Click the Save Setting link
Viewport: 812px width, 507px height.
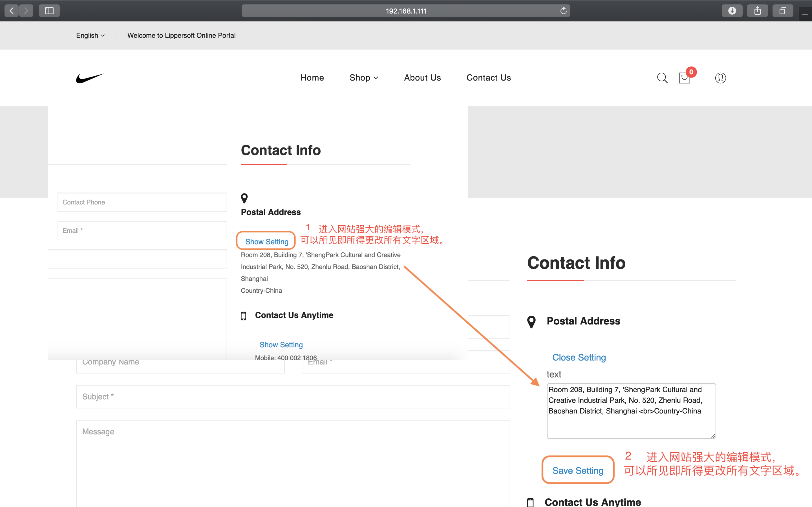pyautogui.click(x=578, y=470)
